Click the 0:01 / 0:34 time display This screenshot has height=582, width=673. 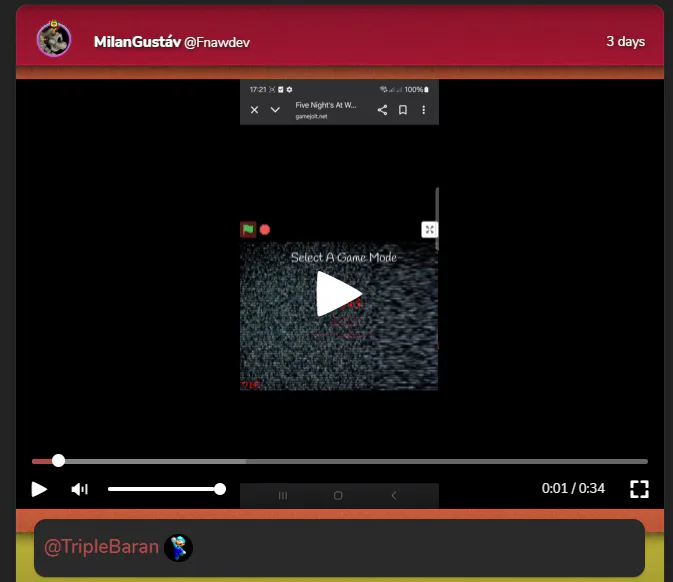coord(573,488)
